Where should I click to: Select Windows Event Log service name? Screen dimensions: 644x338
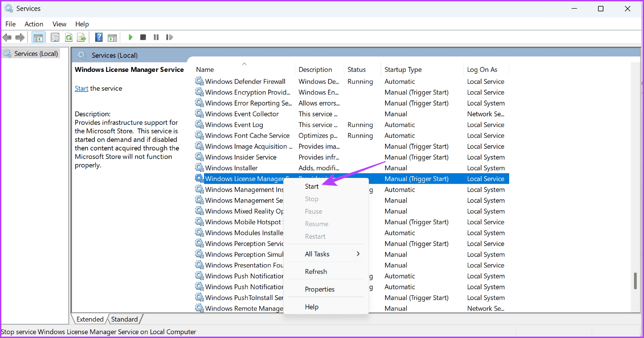(x=234, y=125)
